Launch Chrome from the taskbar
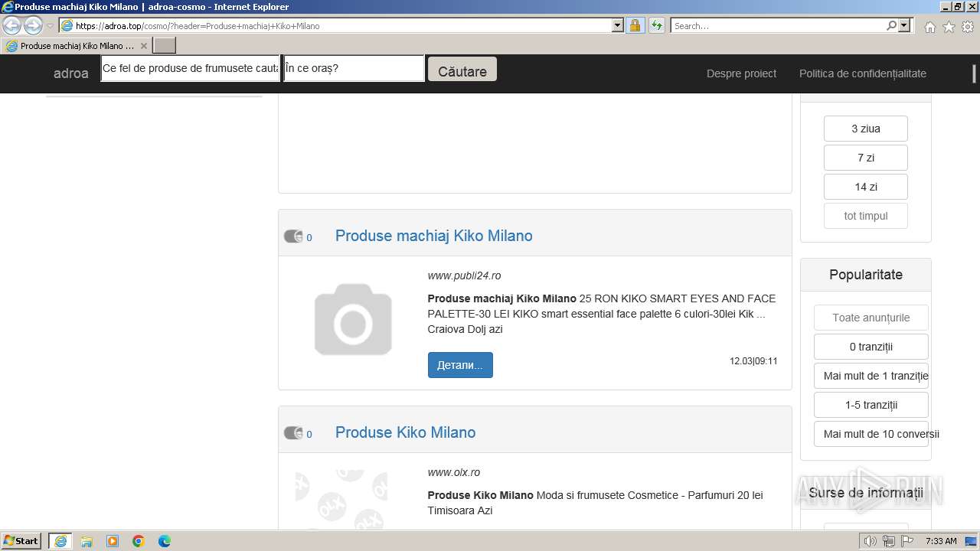This screenshot has width=980, height=551. click(139, 541)
